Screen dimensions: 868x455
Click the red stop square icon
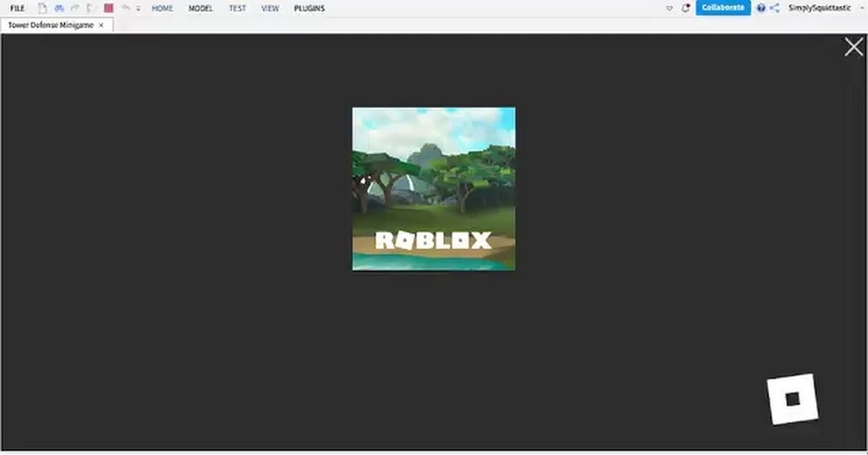coord(108,8)
